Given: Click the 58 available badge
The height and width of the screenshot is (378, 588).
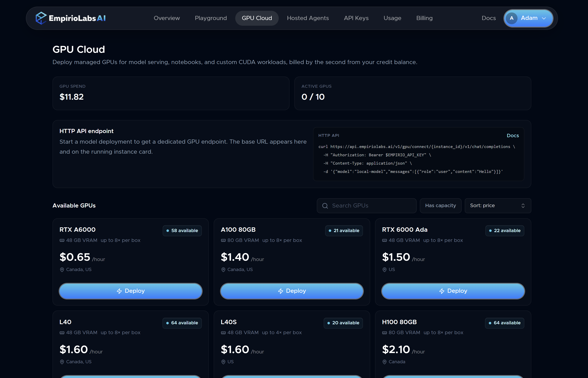Looking at the screenshot, I should coord(182,231).
